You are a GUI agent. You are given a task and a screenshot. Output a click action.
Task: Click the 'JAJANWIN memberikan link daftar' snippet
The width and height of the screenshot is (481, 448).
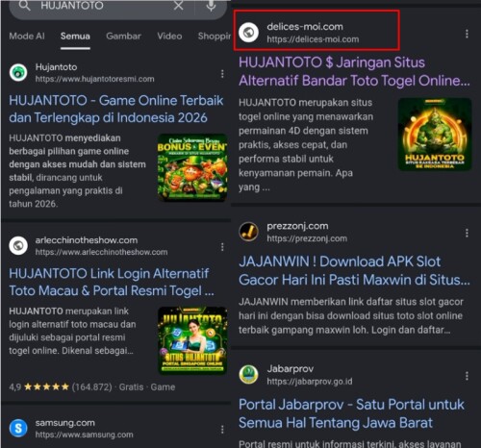pyautogui.click(x=351, y=316)
